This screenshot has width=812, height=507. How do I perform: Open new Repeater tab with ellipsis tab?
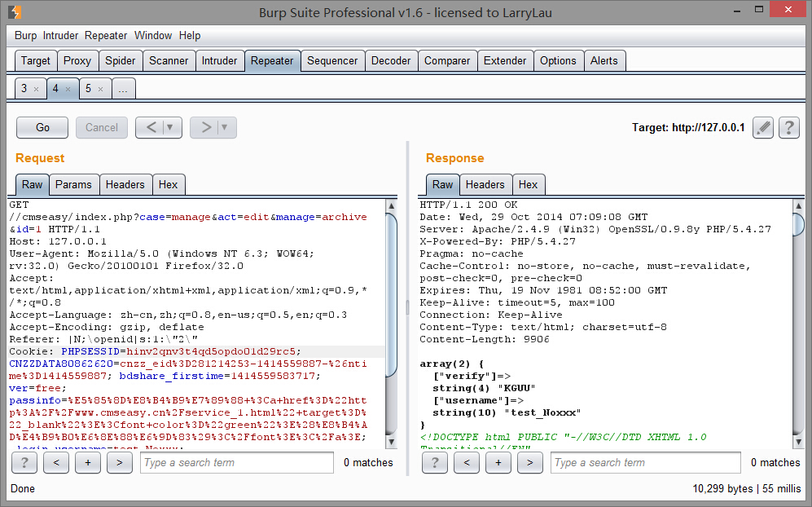(x=123, y=89)
